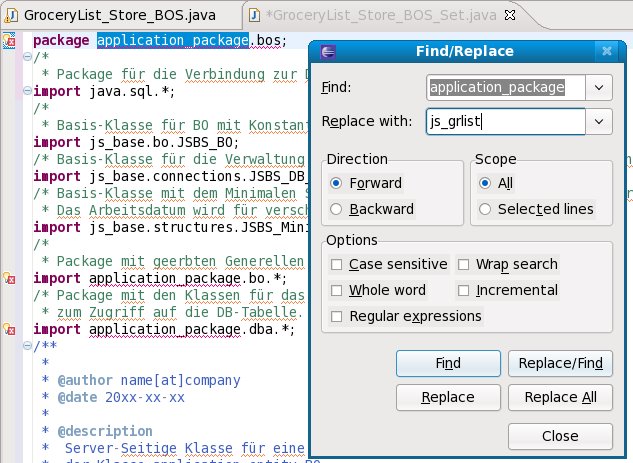Open the Find field history dropdown
The height and width of the screenshot is (463, 633).
[x=599, y=88]
